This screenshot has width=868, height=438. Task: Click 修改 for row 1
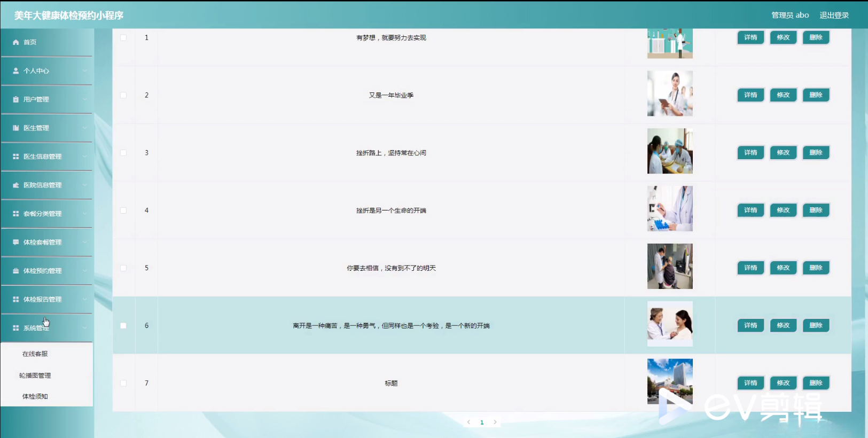point(783,37)
